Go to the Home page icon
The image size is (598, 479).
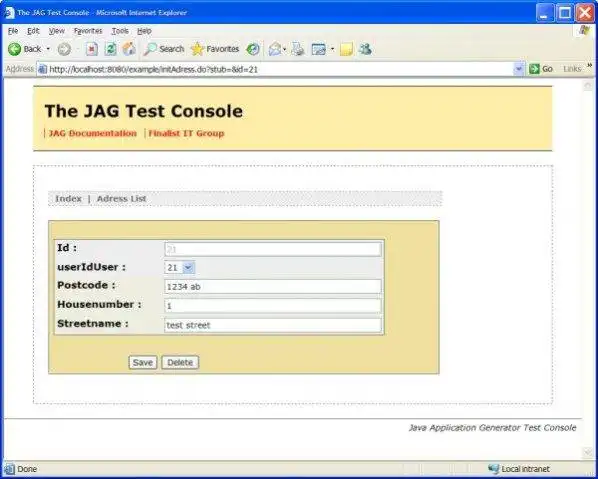pos(129,49)
